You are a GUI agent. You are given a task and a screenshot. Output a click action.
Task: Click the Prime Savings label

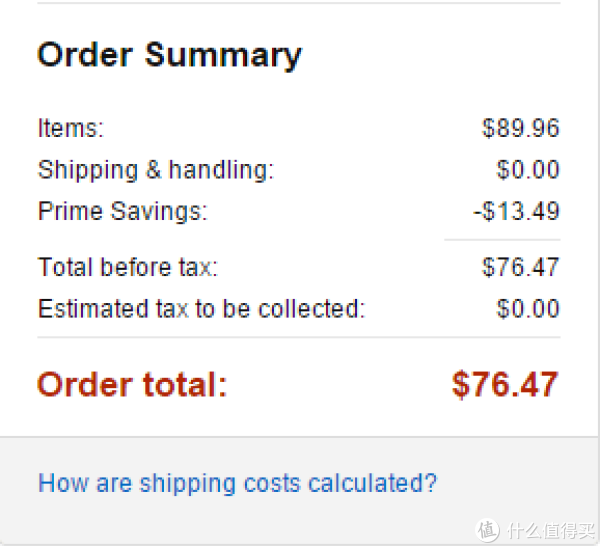point(122,211)
